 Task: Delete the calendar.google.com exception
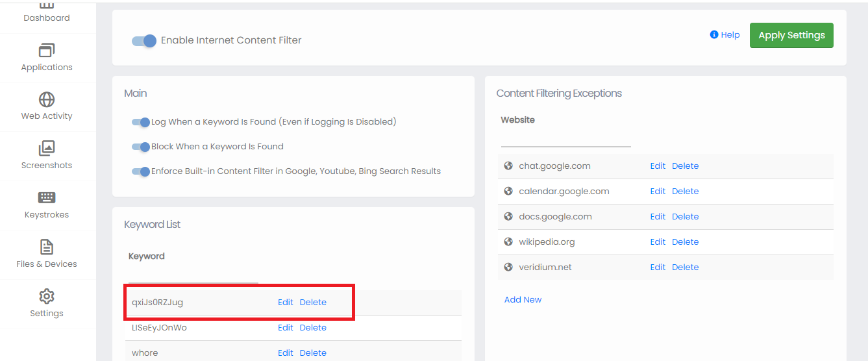point(685,191)
